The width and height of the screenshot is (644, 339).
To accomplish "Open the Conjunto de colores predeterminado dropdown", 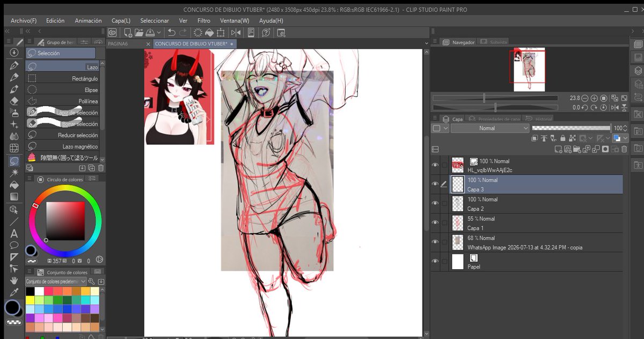I will click(x=56, y=282).
